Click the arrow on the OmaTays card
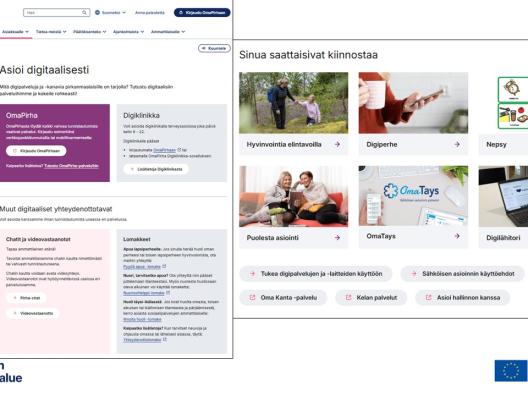 click(x=457, y=236)
